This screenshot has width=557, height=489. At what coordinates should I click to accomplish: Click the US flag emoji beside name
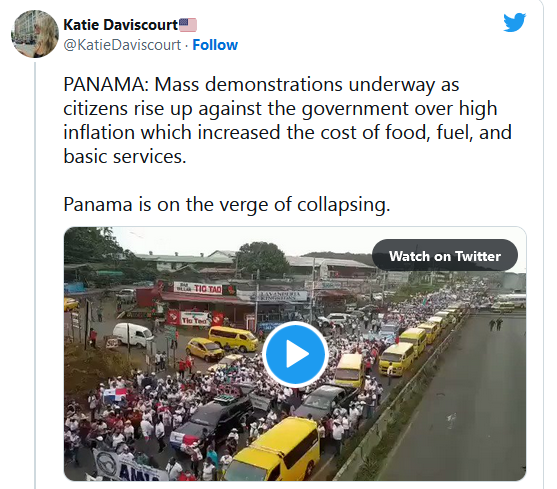point(188,25)
